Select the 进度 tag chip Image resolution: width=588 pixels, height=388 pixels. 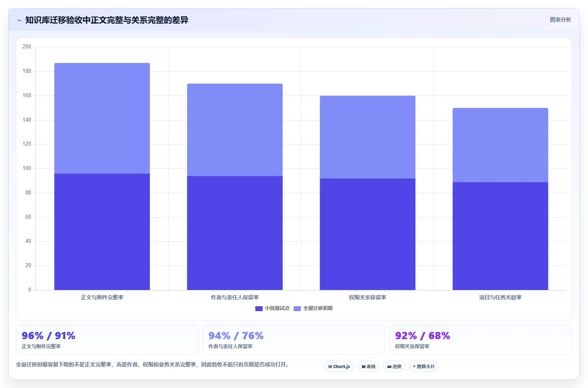coord(394,366)
